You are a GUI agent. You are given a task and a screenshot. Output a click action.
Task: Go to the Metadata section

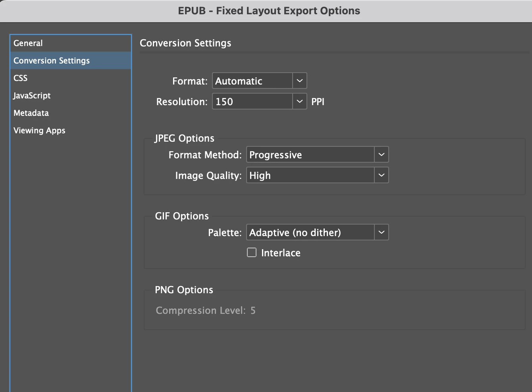(x=31, y=113)
